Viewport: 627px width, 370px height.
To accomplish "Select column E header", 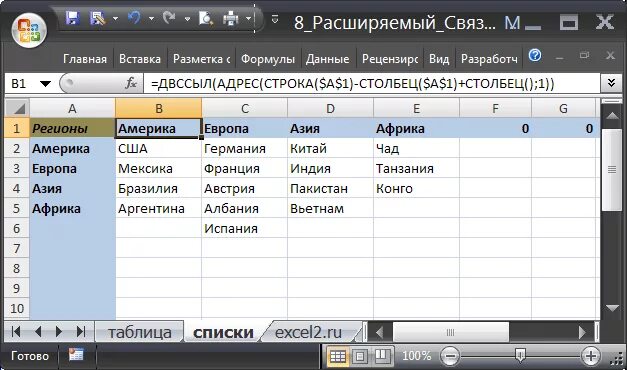I will point(416,108).
